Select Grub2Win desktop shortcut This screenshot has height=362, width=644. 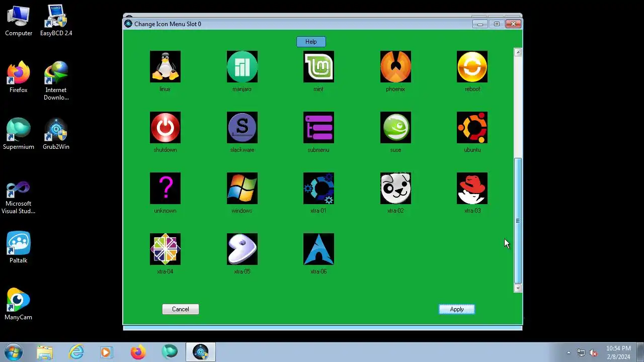(x=56, y=134)
